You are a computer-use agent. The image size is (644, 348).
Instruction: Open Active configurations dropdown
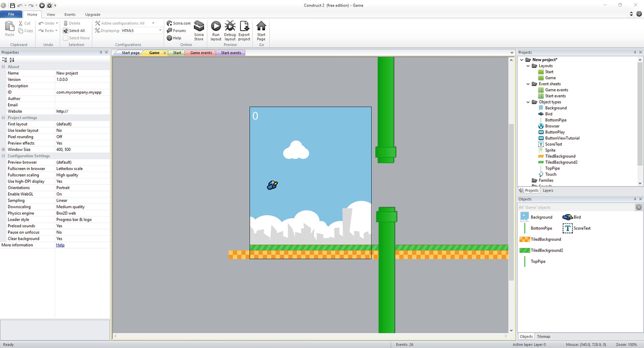point(153,23)
